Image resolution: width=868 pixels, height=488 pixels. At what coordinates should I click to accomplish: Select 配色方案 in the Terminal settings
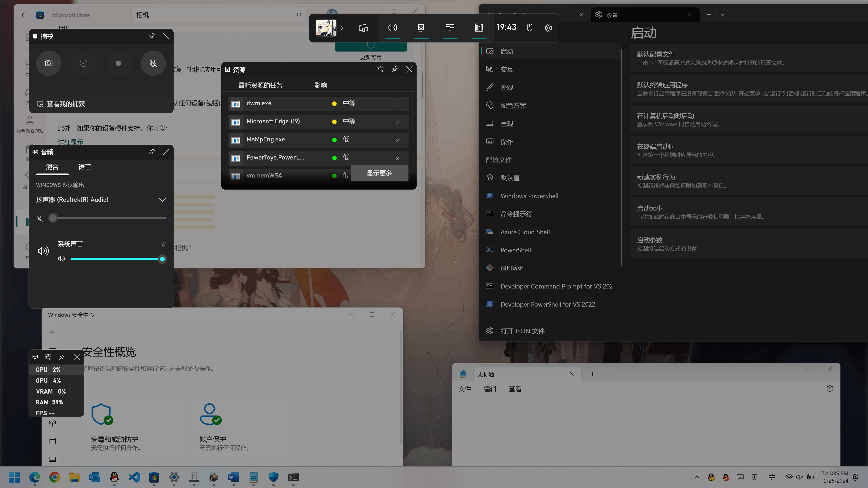[x=513, y=106]
